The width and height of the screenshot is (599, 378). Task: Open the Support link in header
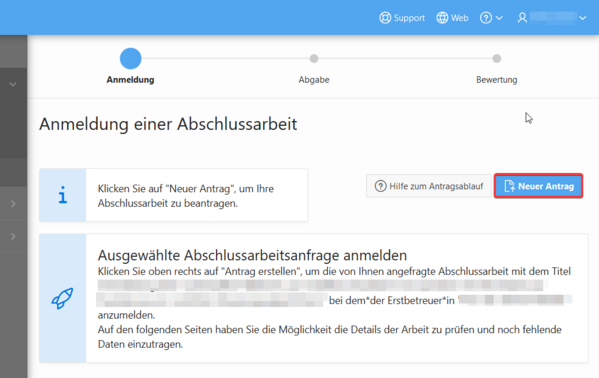(x=402, y=18)
